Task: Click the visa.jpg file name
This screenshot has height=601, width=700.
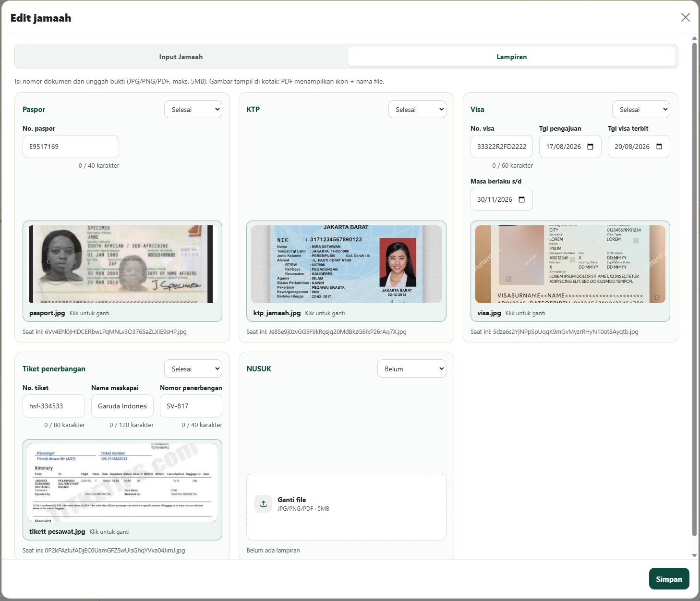Action: pos(489,313)
